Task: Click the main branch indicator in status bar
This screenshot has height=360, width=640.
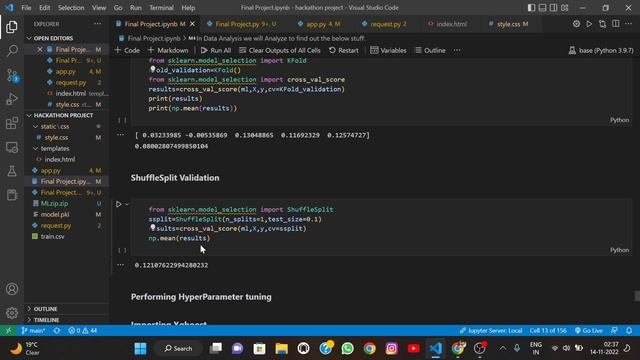Action: click(33, 330)
